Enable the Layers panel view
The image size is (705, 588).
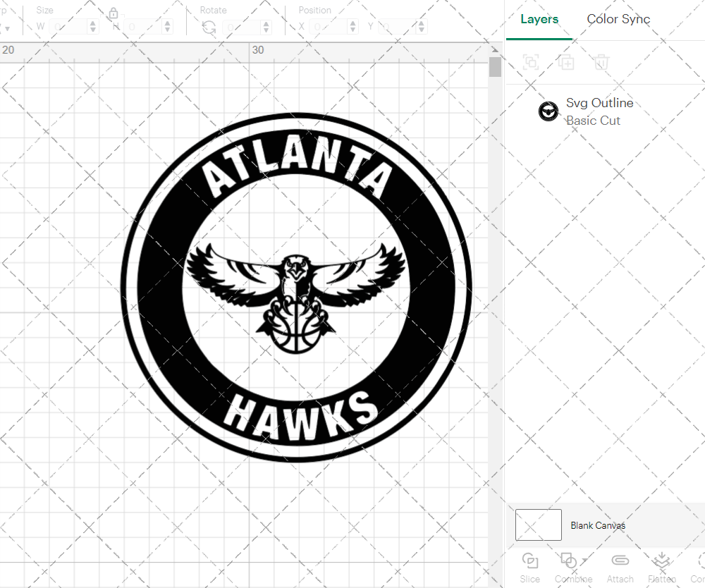click(x=539, y=19)
